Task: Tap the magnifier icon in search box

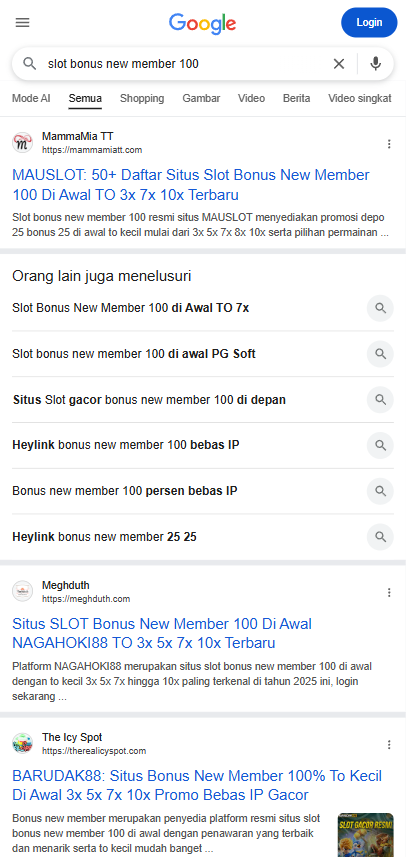Action: click(30, 64)
